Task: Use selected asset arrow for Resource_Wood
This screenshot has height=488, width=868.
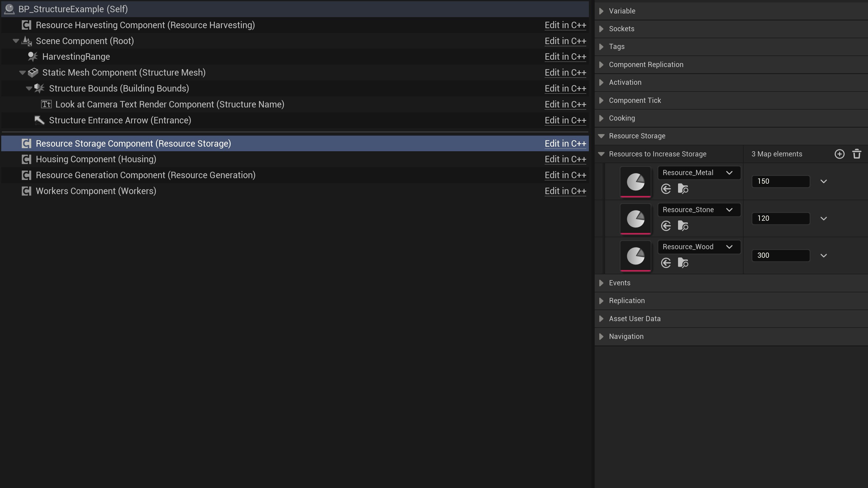Action: [666, 263]
